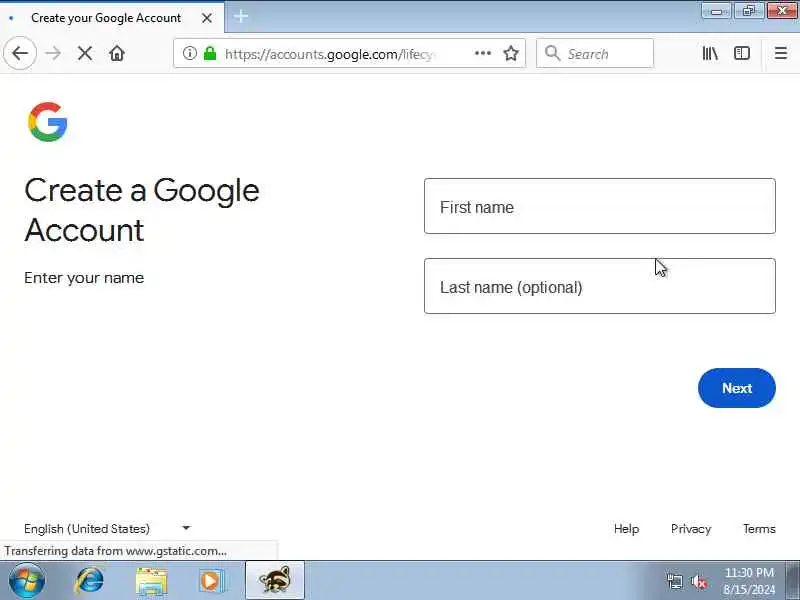The height and width of the screenshot is (600, 800).
Task: Close the Create your Google Account tab
Action: pos(207,18)
